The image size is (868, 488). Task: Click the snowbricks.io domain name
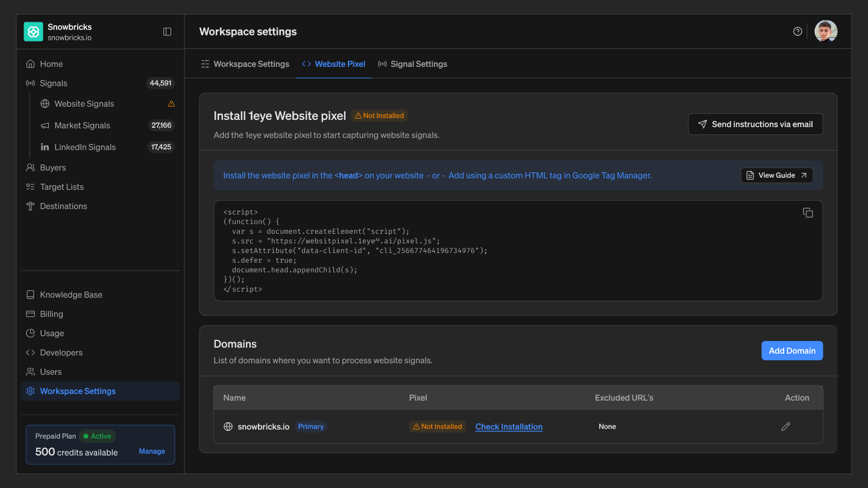coord(263,427)
